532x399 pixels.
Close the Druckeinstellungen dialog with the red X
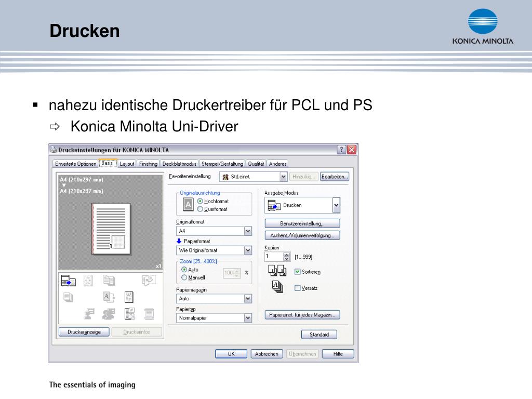click(352, 150)
